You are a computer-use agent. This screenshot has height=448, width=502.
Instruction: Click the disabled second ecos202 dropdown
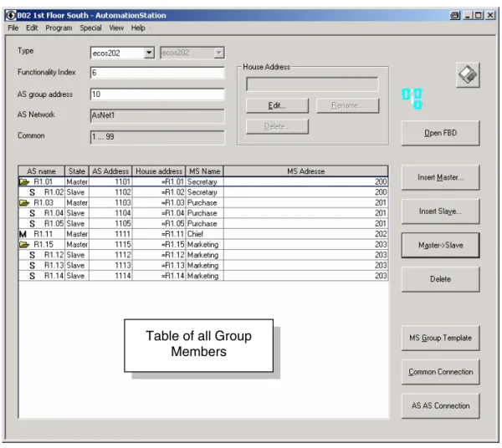pos(192,53)
